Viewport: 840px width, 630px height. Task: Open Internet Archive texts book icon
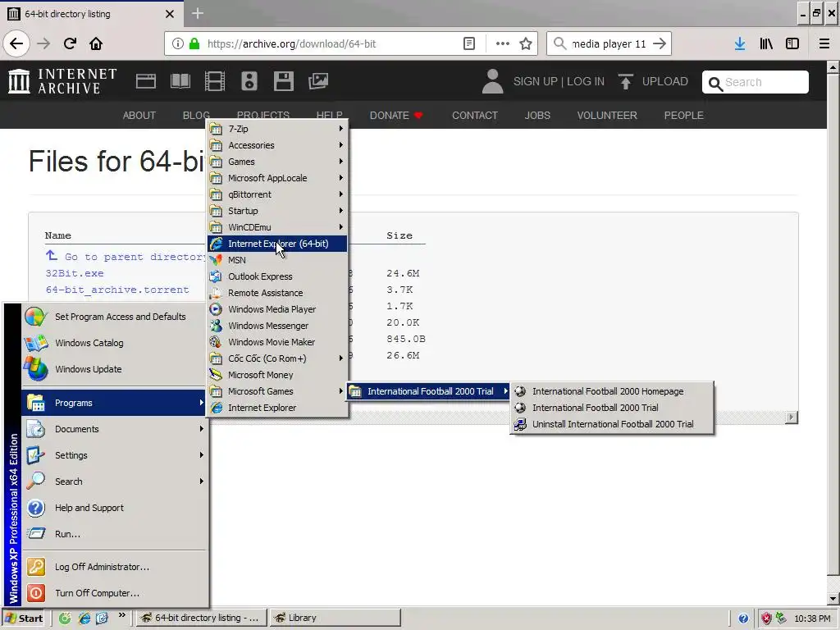(x=180, y=81)
